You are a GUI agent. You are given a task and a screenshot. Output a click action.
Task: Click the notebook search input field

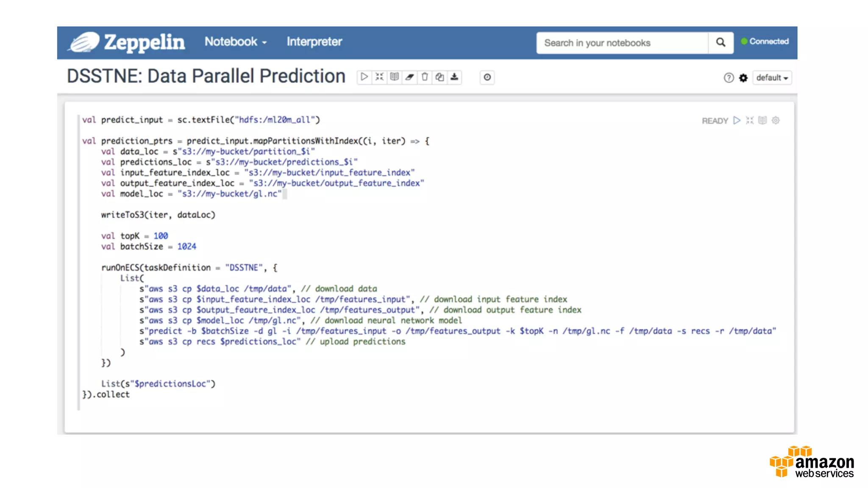click(x=622, y=43)
